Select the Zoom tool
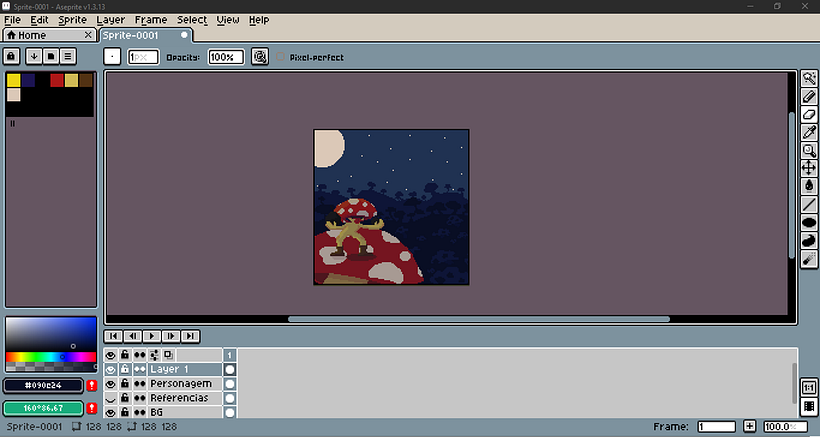Screen dimensions: 820x438 pos(809,151)
